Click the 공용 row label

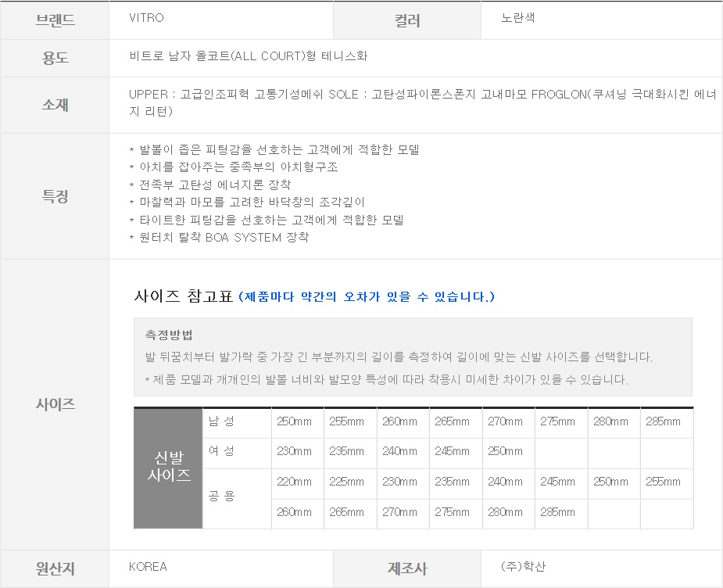pos(221,497)
